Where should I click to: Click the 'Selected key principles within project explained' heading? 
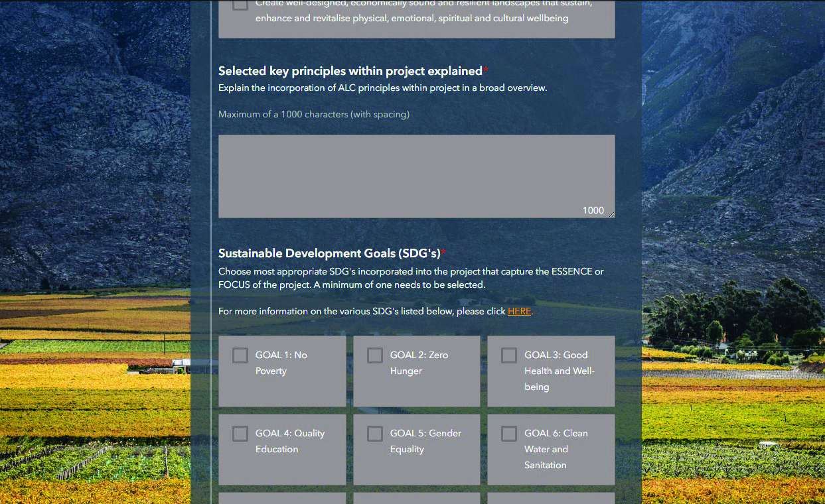pos(350,71)
